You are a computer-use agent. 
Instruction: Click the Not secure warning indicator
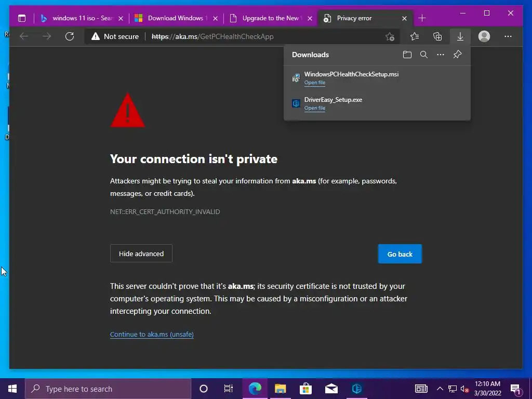click(115, 36)
